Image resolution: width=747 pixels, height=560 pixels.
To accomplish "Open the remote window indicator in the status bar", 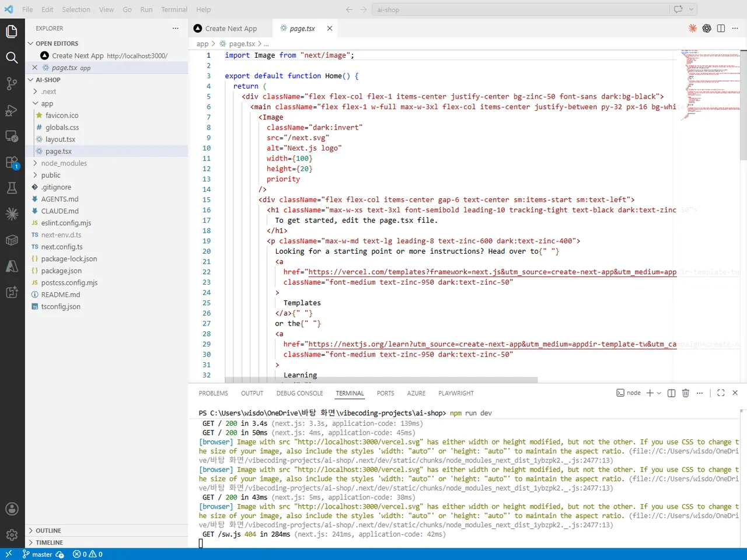I will click(8, 554).
